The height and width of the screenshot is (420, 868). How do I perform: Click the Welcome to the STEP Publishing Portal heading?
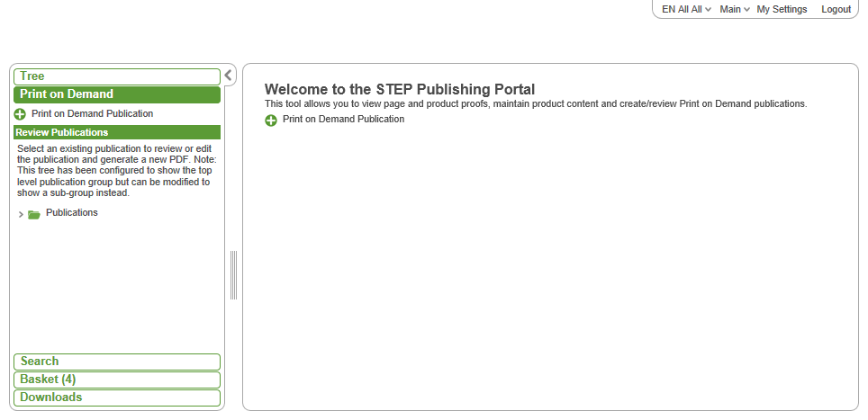pyautogui.click(x=400, y=90)
